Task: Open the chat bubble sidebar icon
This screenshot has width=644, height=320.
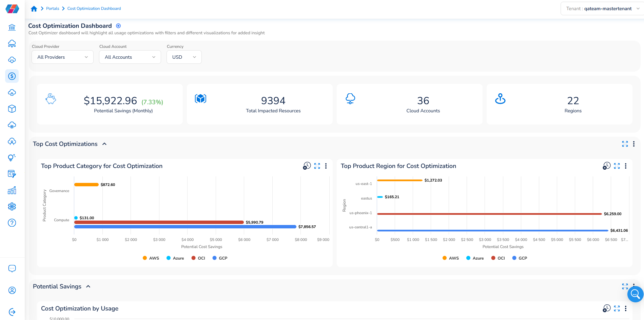Action: coord(12,268)
